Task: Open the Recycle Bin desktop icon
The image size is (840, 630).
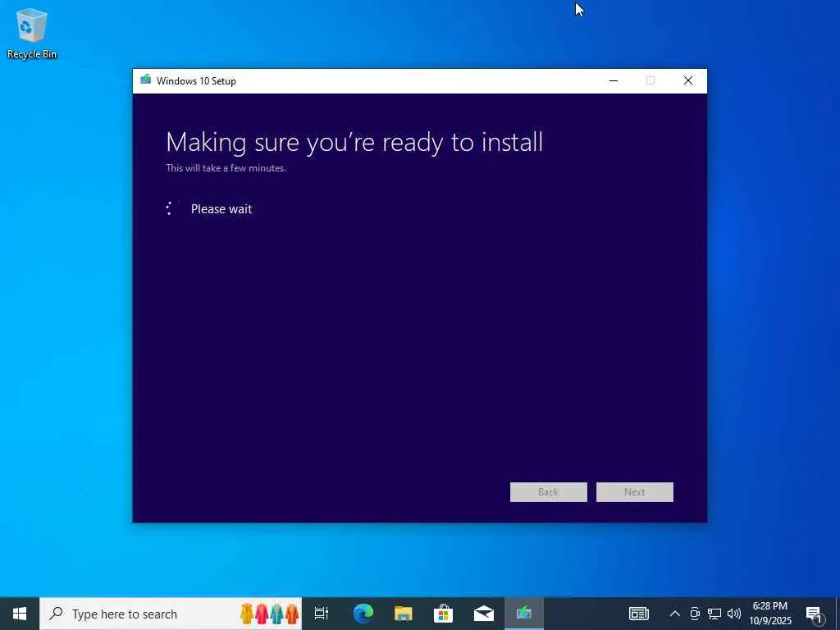Action: (32, 33)
